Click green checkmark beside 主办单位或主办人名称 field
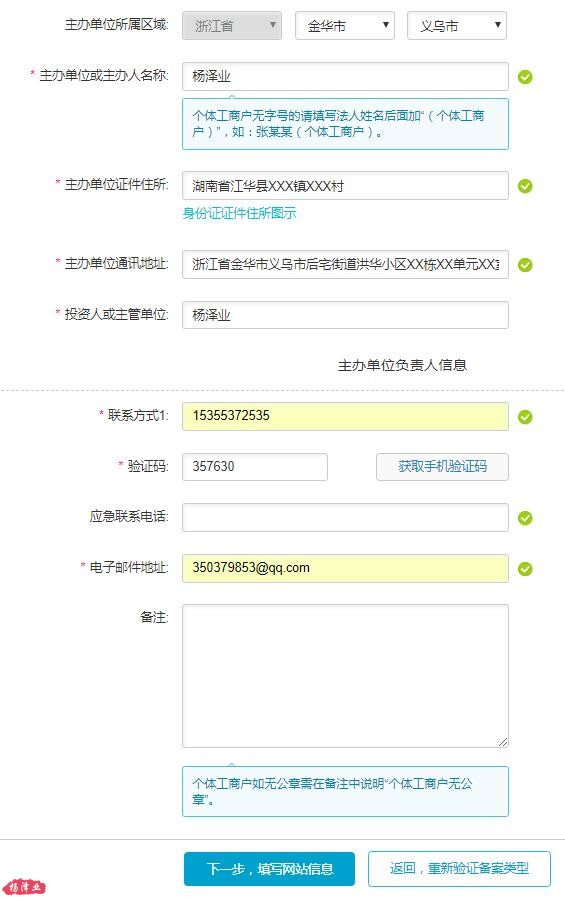The width and height of the screenshot is (565, 897). (x=525, y=77)
